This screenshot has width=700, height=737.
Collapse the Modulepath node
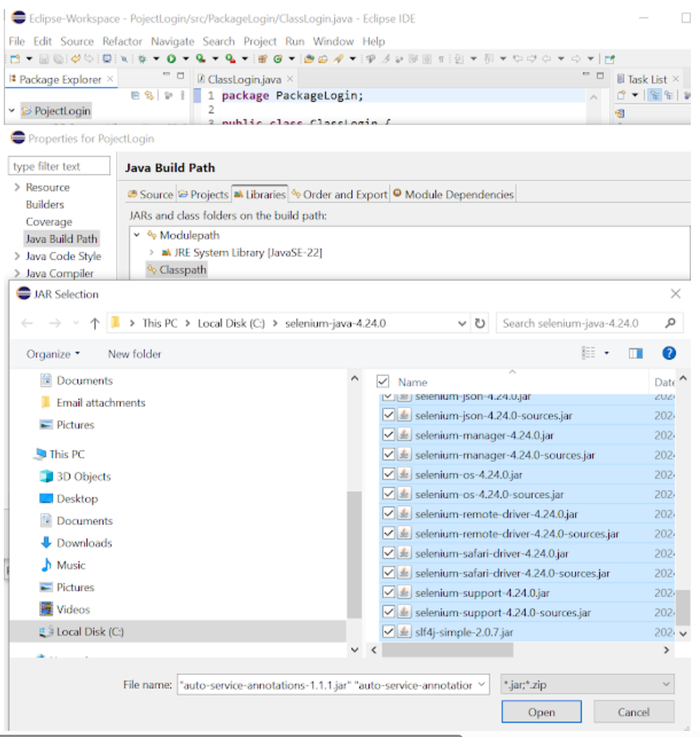click(137, 234)
